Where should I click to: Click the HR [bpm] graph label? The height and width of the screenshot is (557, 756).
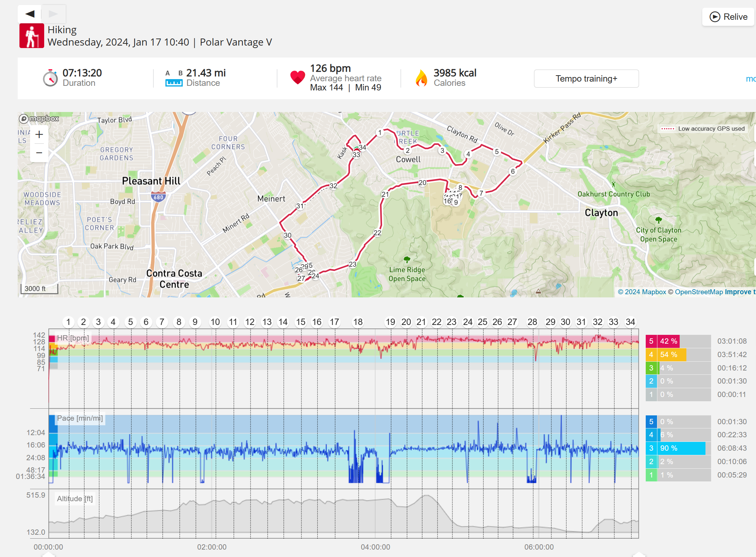(x=73, y=338)
